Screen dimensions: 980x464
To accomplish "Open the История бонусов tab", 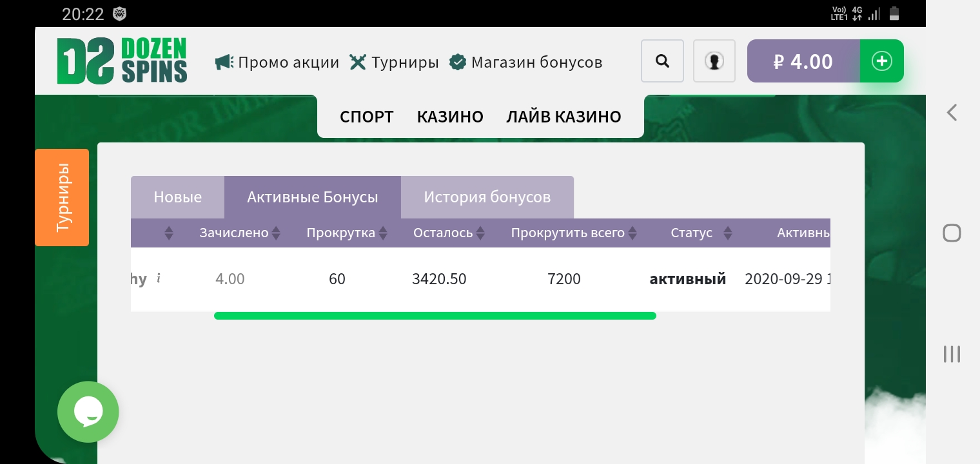I will (487, 197).
